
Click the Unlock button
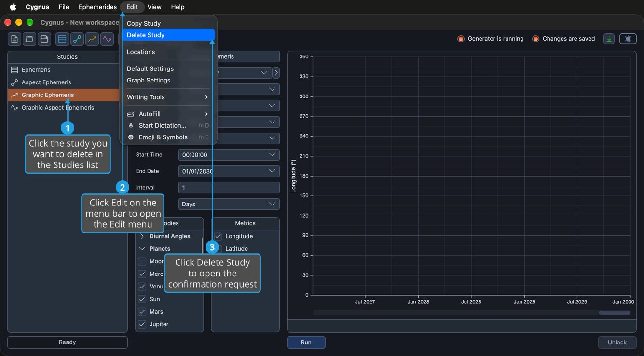click(617, 342)
